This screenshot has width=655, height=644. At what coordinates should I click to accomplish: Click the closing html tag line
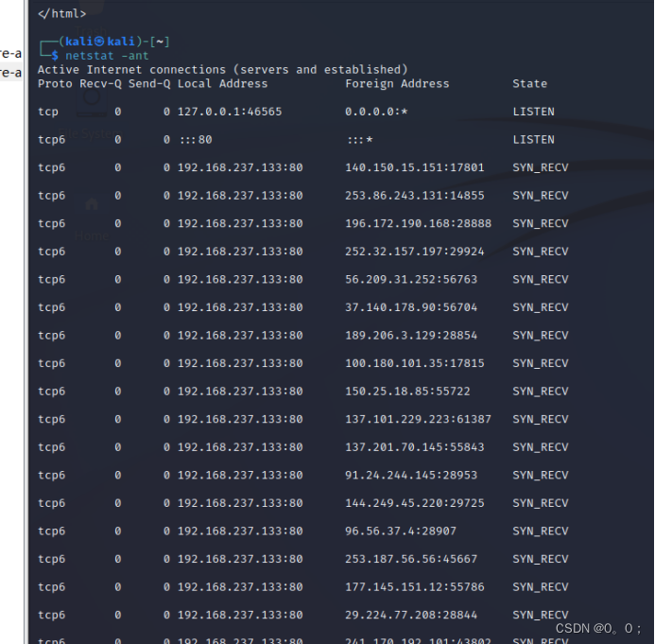[62, 13]
